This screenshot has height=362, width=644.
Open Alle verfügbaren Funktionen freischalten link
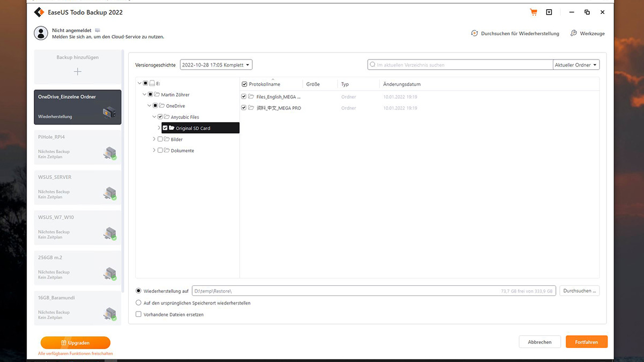point(76,354)
